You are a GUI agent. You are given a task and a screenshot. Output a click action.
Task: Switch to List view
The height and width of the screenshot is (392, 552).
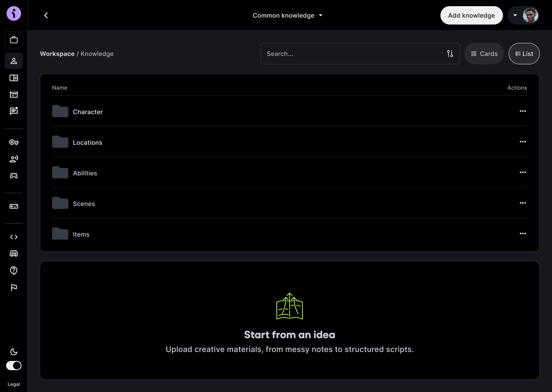point(524,54)
